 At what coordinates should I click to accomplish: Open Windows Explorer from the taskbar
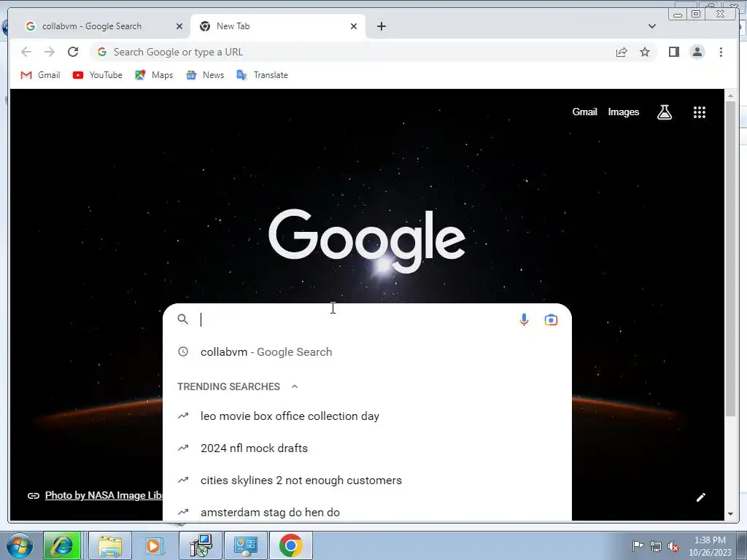coord(110,545)
